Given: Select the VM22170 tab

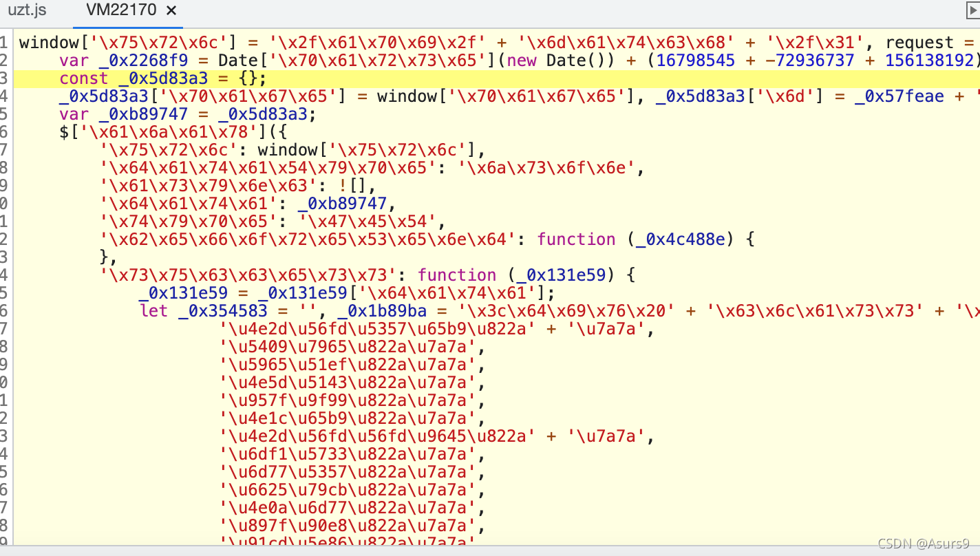Looking at the screenshot, I should point(120,10).
